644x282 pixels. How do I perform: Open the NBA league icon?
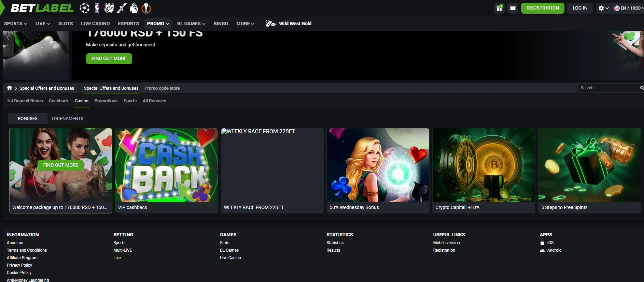pos(97,8)
